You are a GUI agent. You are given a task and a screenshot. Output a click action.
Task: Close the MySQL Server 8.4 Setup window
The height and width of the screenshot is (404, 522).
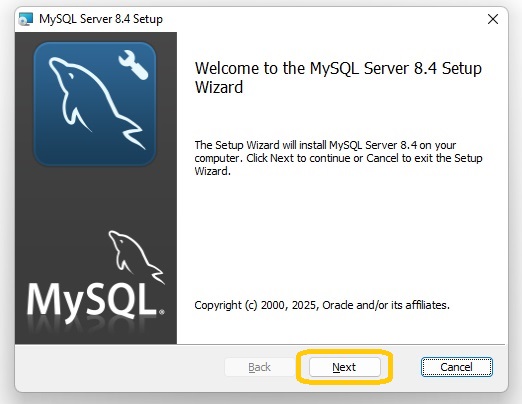(493, 19)
